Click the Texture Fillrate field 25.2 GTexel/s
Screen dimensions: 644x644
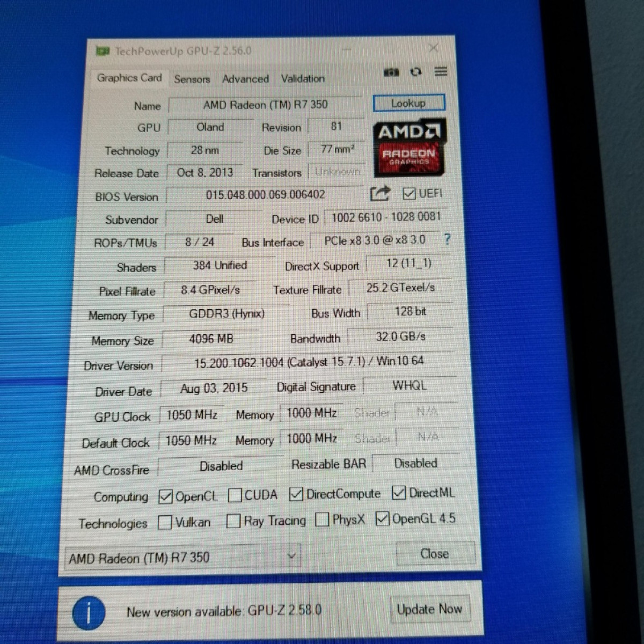click(x=400, y=288)
